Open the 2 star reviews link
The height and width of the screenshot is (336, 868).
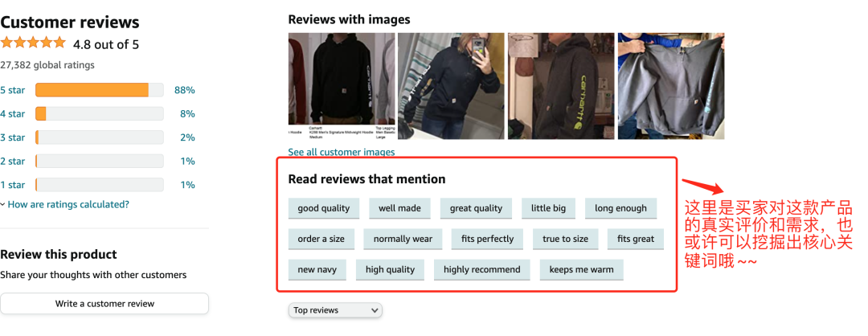(13, 162)
